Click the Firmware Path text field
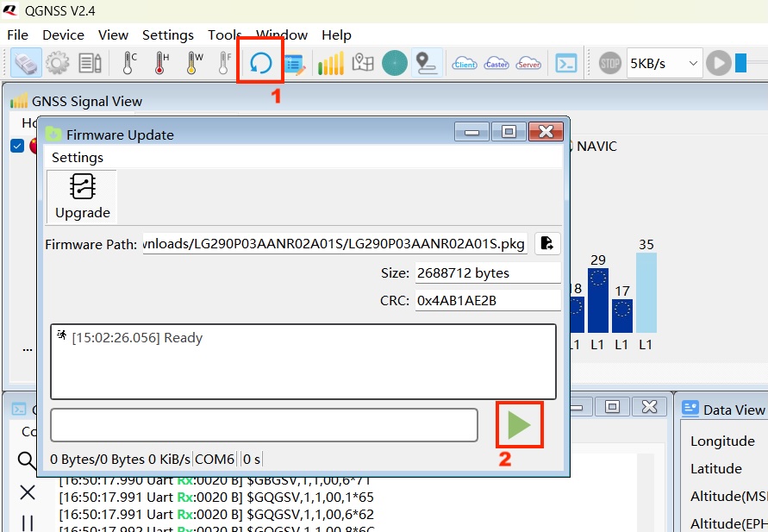The width and height of the screenshot is (768, 532). (x=335, y=244)
